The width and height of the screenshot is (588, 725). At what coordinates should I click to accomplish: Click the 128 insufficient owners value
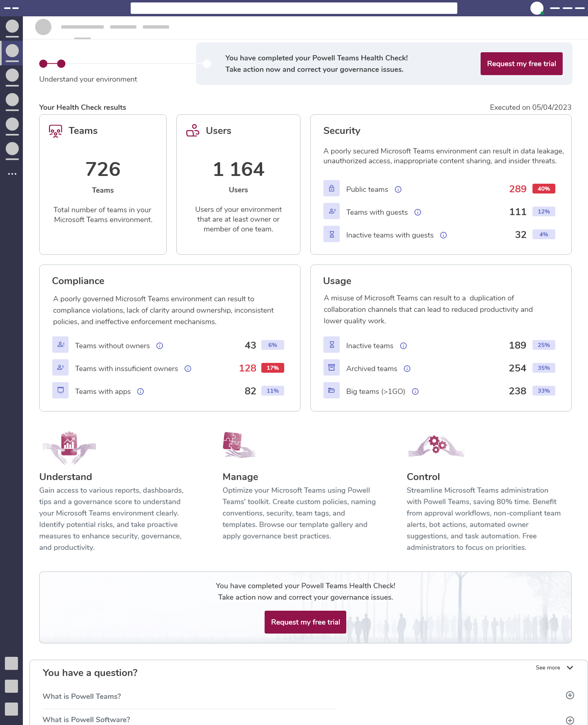pyautogui.click(x=247, y=368)
